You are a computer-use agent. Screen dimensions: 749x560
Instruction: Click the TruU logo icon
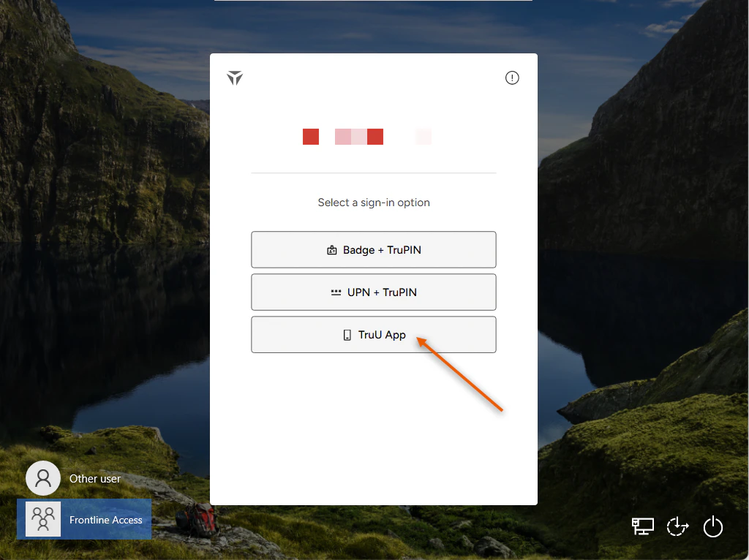[x=235, y=77]
